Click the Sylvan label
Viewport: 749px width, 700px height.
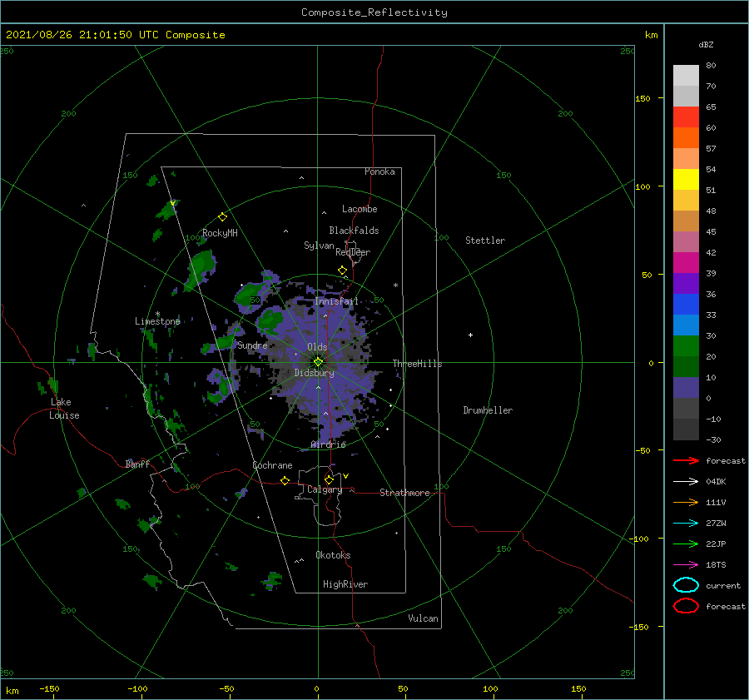(319, 246)
